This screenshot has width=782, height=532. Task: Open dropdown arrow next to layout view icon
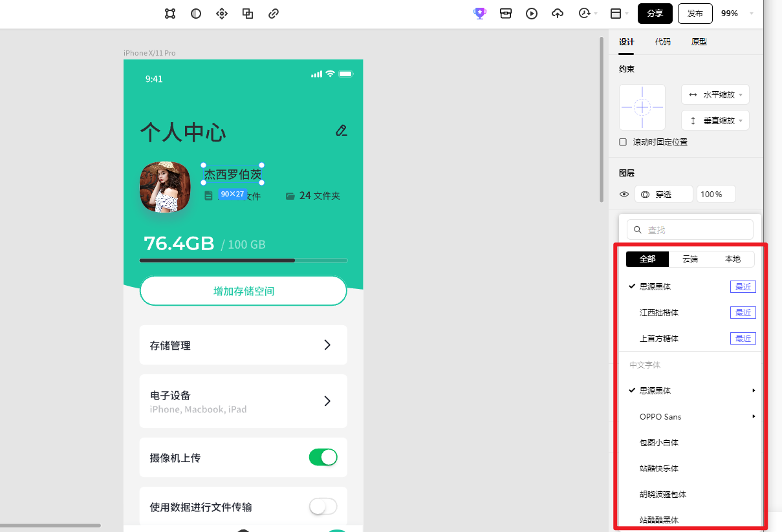pos(627,14)
